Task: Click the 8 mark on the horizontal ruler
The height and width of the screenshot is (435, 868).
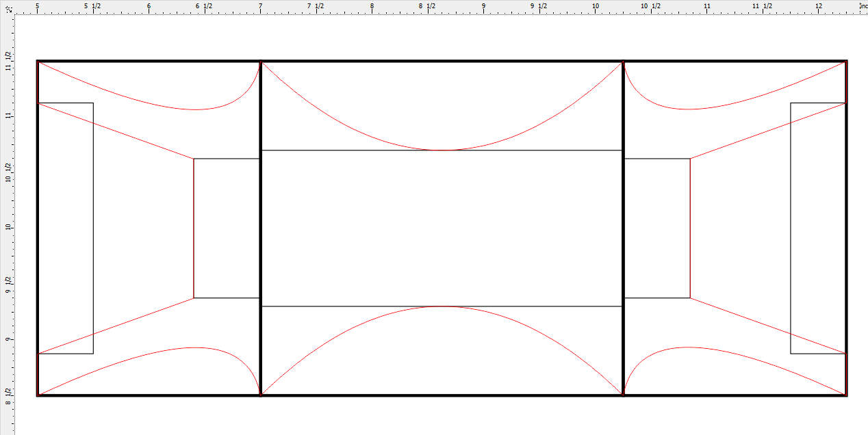Action: point(372,5)
